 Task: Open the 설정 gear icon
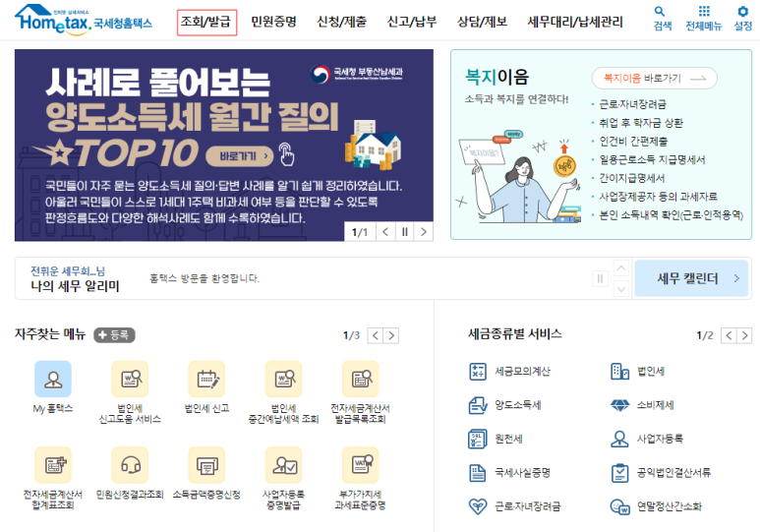(742, 19)
